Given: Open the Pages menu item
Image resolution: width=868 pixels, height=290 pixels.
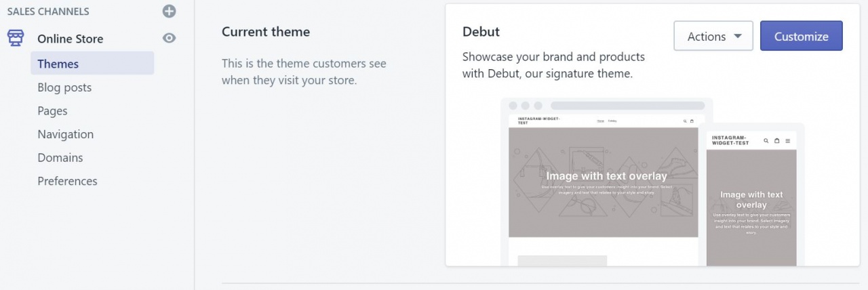Looking at the screenshot, I should [x=52, y=111].
